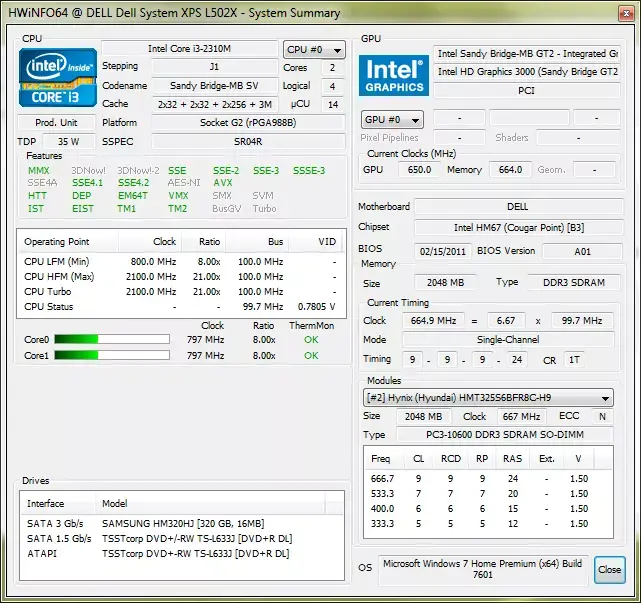Select the 533.3 frequency timing row

click(488, 493)
